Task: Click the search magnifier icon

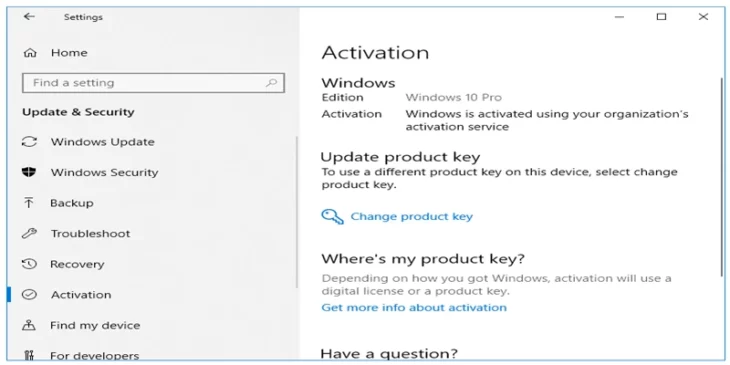Action: [x=271, y=83]
